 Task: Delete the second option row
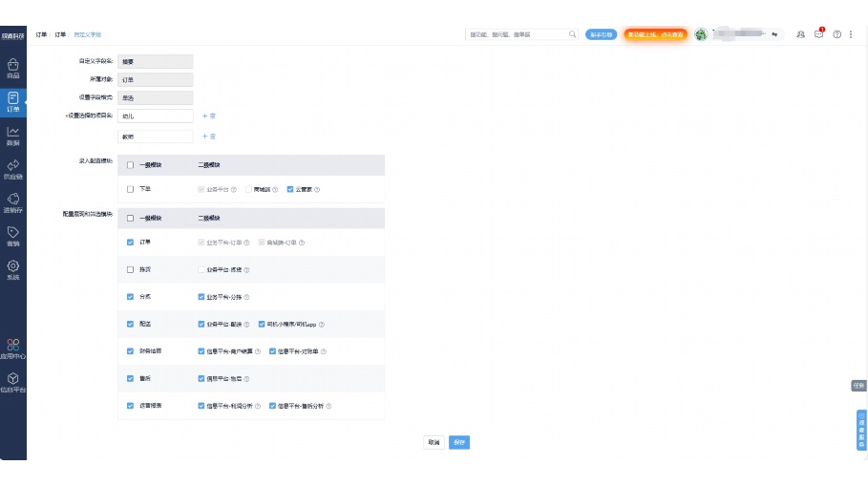click(x=213, y=137)
